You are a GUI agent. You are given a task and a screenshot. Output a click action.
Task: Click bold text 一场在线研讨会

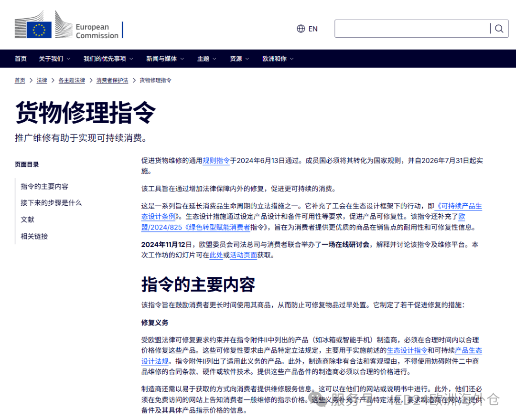click(x=345, y=244)
